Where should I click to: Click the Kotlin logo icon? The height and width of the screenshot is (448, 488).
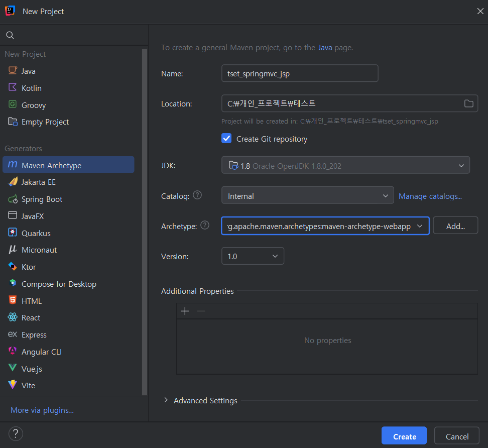(13, 87)
